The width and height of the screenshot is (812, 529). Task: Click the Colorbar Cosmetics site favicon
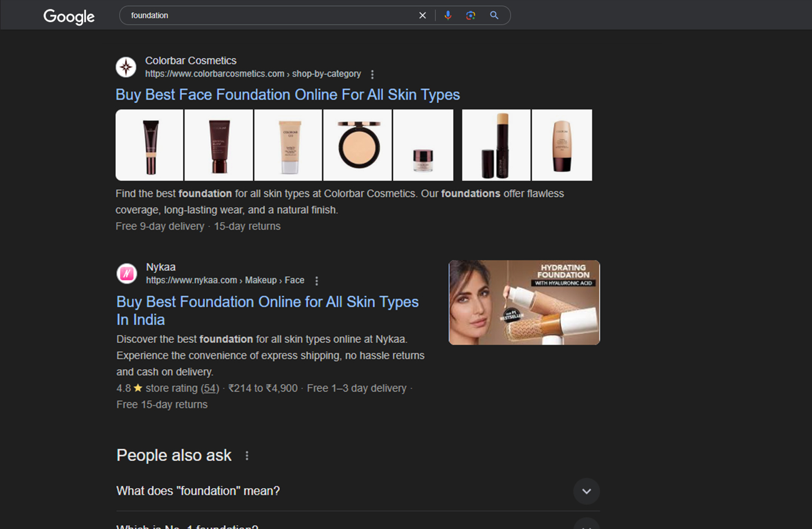pos(126,67)
